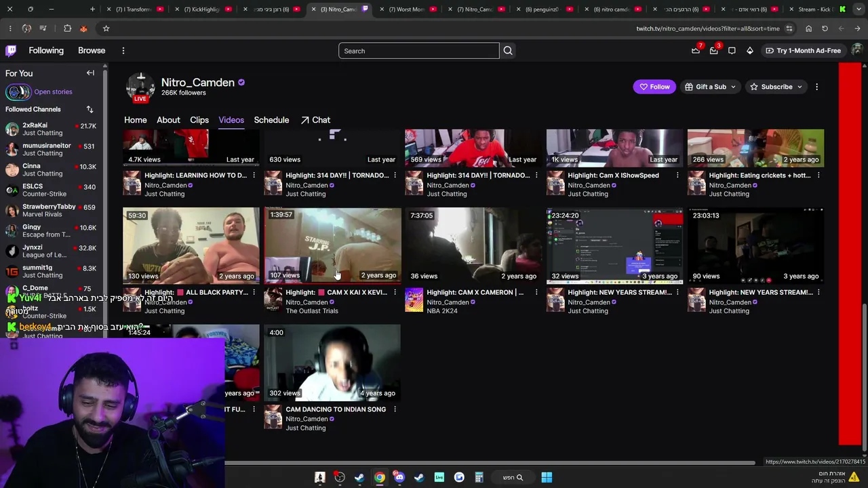
Task: Open summit1g channel from the sidebar
Action: pyautogui.click(x=51, y=272)
